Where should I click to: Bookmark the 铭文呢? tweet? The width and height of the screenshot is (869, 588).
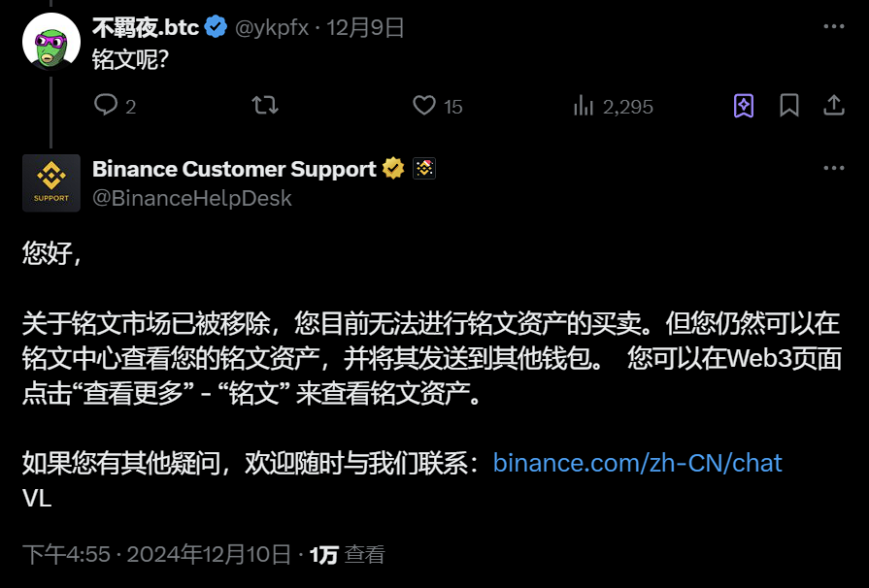[789, 105]
